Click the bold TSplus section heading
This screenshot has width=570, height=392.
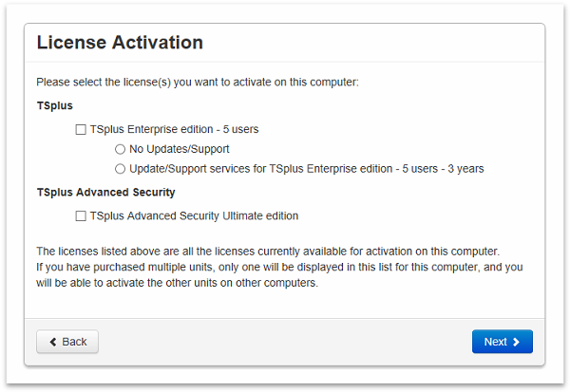pos(54,106)
